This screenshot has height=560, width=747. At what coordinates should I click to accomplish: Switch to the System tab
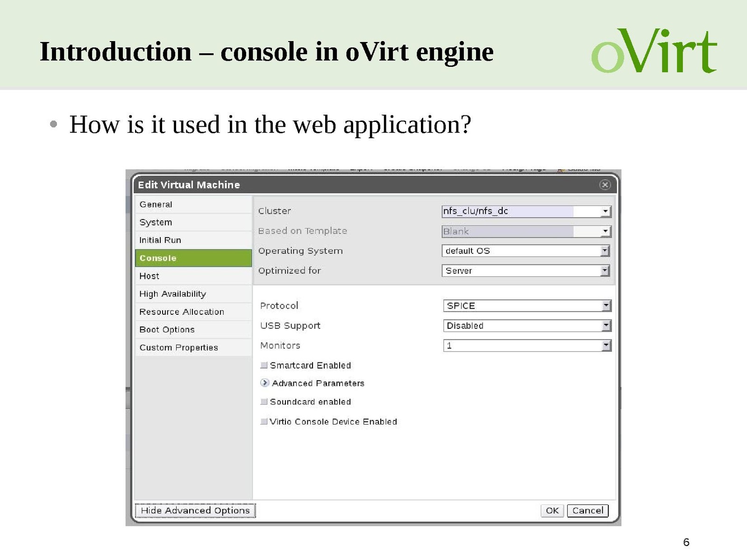(193, 222)
